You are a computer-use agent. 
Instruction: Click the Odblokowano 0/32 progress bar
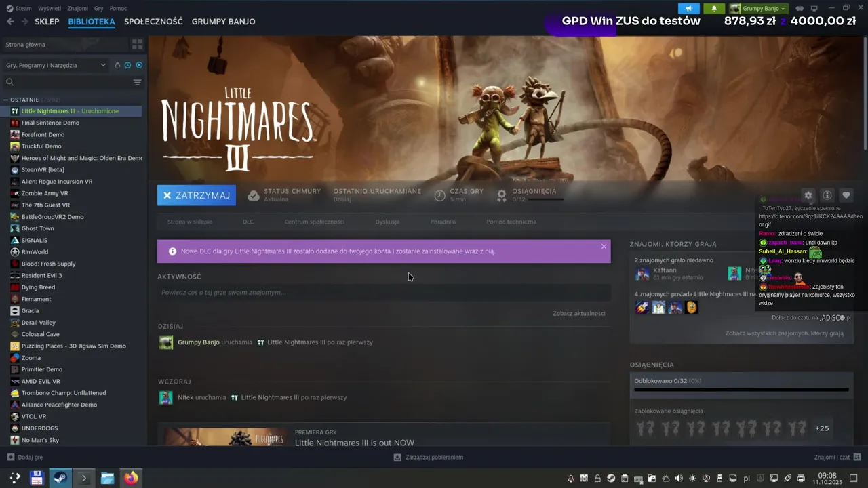coord(741,390)
